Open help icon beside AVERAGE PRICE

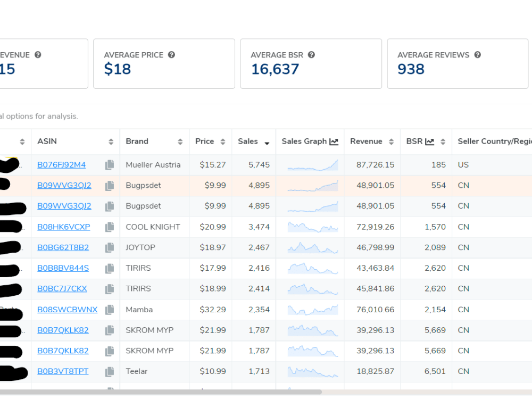(x=171, y=55)
